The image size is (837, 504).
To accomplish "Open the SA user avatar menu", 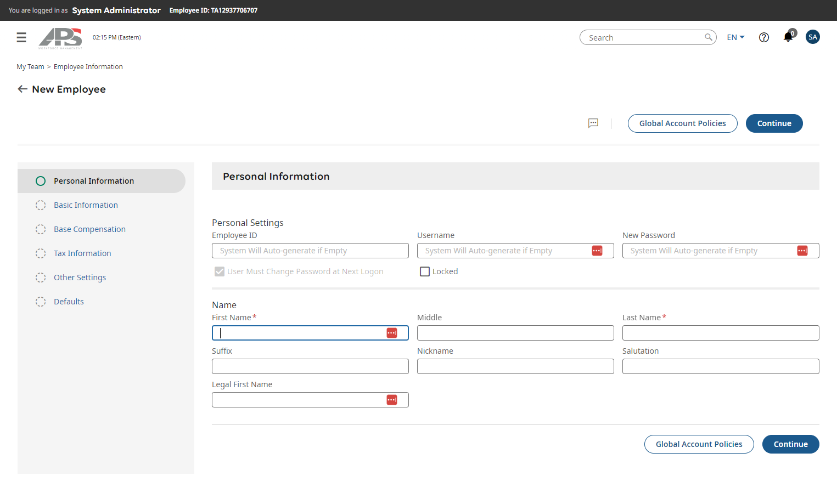I will pyautogui.click(x=813, y=37).
